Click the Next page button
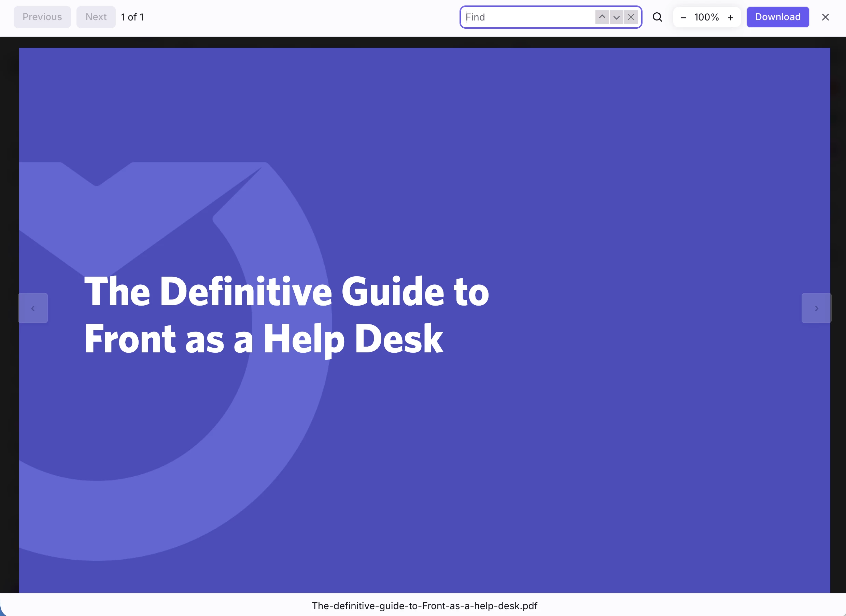846x616 pixels. (96, 17)
